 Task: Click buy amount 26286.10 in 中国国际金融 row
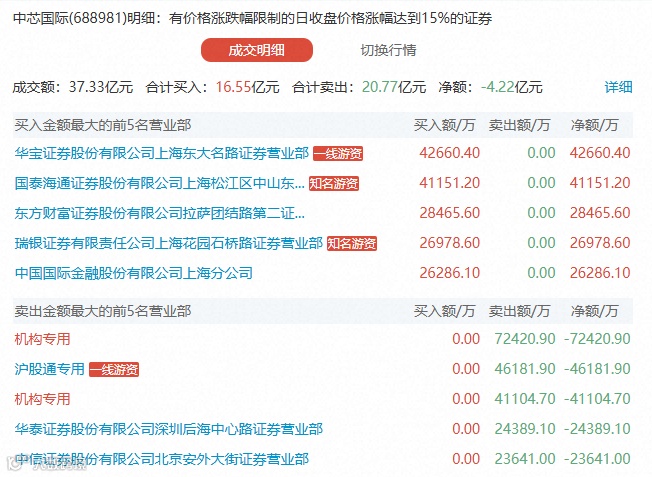(x=449, y=273)
